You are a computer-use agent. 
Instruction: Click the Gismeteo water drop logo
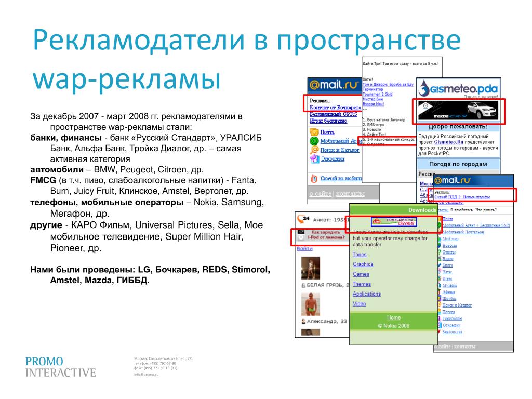[x=423, y=89]
